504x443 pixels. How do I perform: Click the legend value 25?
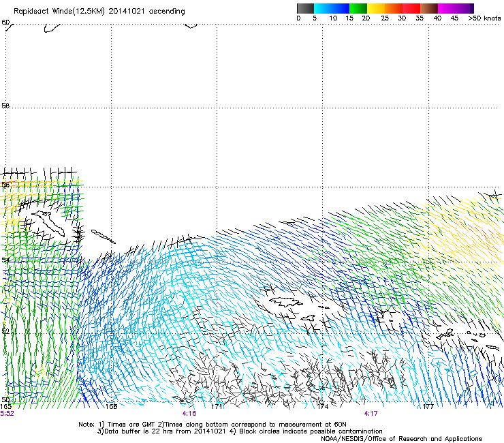(385, 18)
